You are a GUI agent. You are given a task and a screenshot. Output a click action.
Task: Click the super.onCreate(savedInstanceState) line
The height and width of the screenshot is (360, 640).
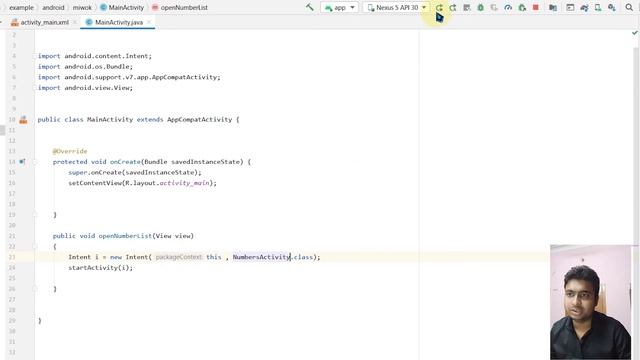click(x=135, y=173)
